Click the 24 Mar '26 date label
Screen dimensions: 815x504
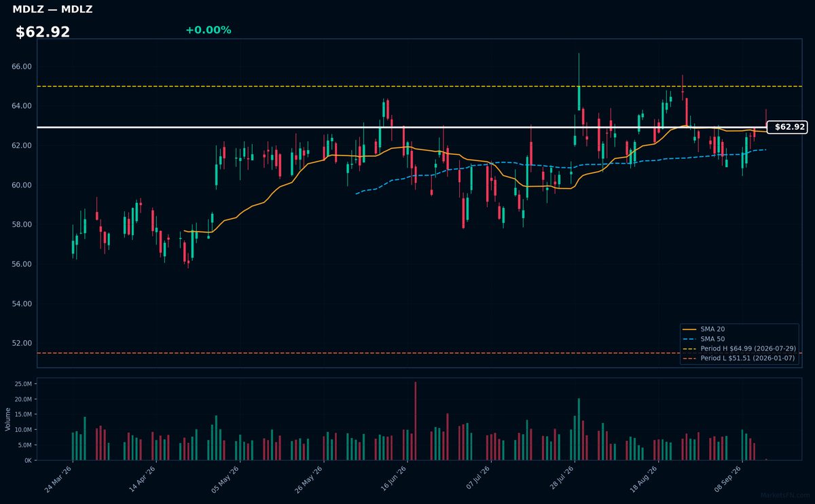pyautogui.click(x=60, y=479)
